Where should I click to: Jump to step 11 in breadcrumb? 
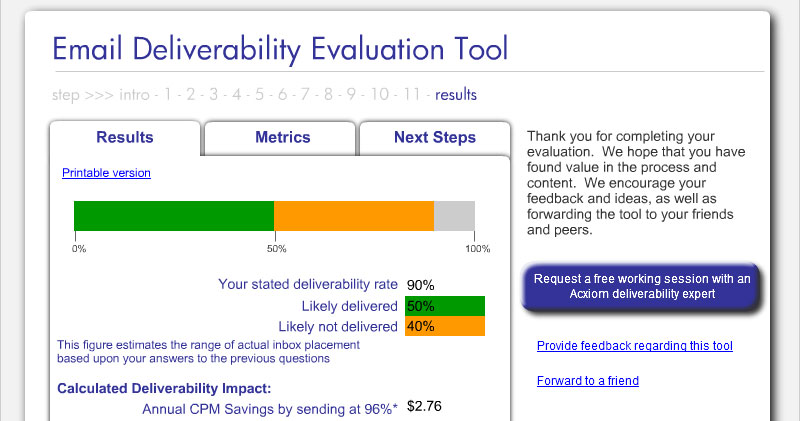point(412,94)
